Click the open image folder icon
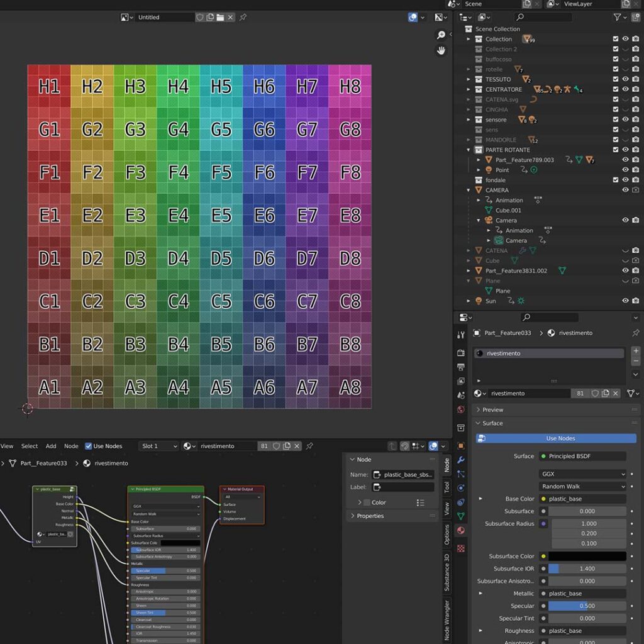This screenshot has height=644, width=644. coord(221,18)
